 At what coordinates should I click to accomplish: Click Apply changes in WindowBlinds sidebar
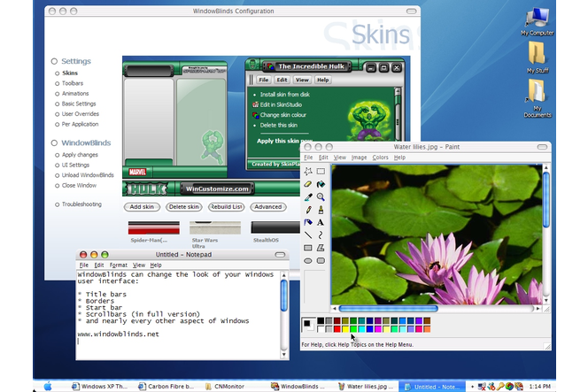click(80, 154)
